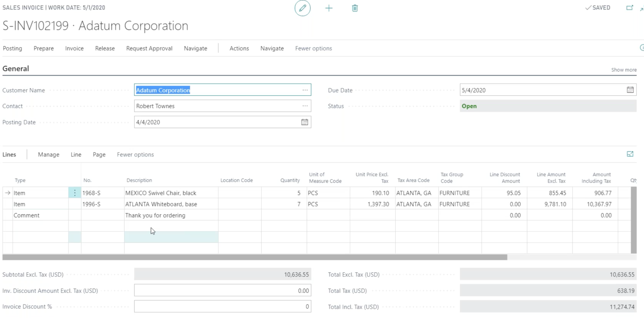The image size is (644, 318).
Task: Open the Actions menu
Action: pos(239,48)
